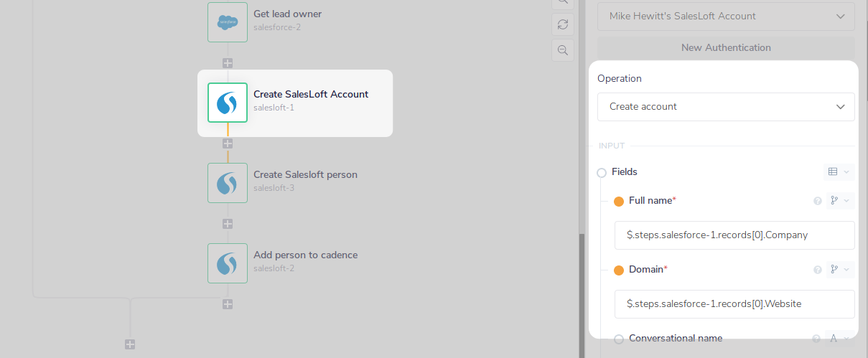Toggle the Full name orange indicator

pos(619,202)
